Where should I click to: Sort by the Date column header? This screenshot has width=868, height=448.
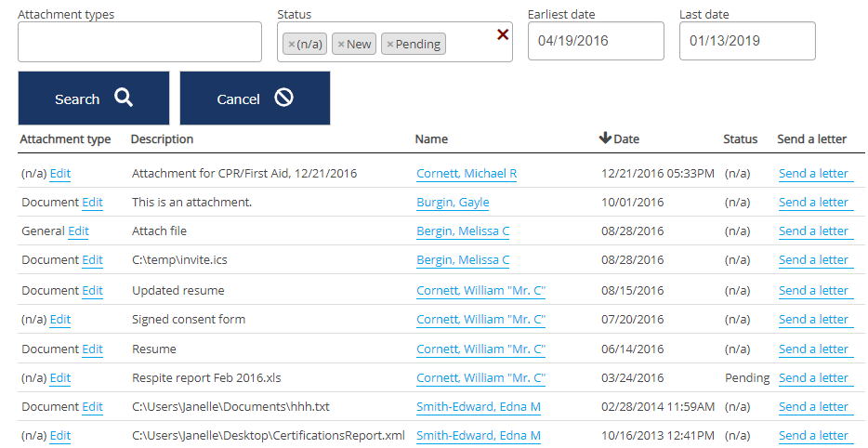(x=625, y=139)
